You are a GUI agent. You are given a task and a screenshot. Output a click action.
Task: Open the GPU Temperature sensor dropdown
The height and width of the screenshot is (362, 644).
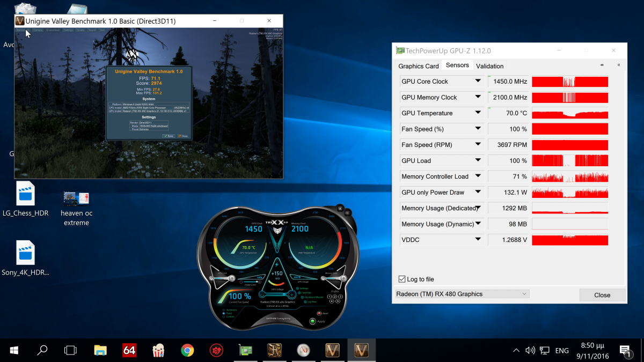478,113
